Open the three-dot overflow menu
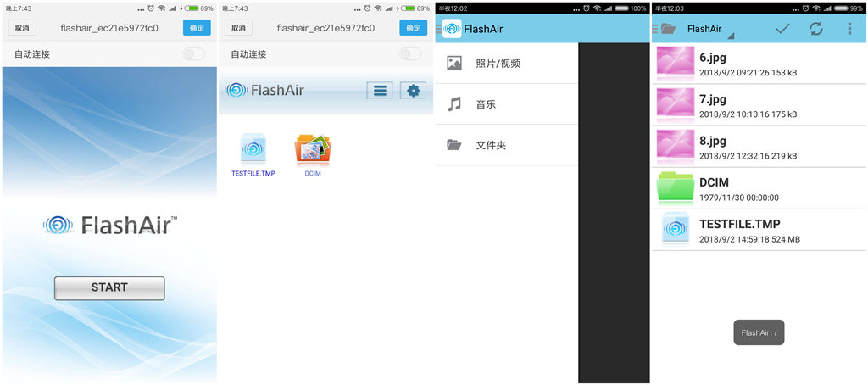The height and width of the screenshot is (385, 868). [x=849, y=29]
